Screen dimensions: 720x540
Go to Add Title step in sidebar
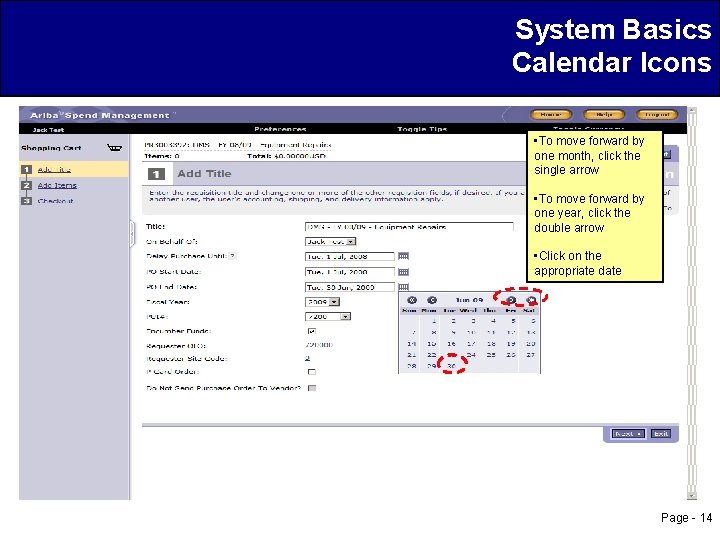click(x=54, y=169)
